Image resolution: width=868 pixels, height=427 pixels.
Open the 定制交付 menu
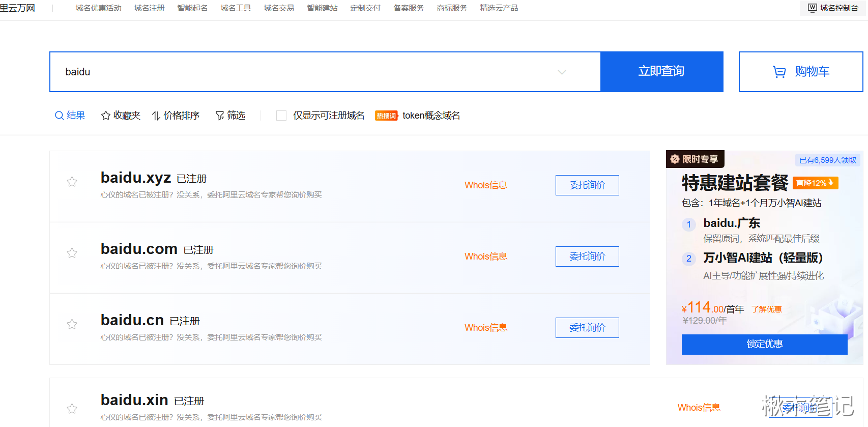pos(365,8)
